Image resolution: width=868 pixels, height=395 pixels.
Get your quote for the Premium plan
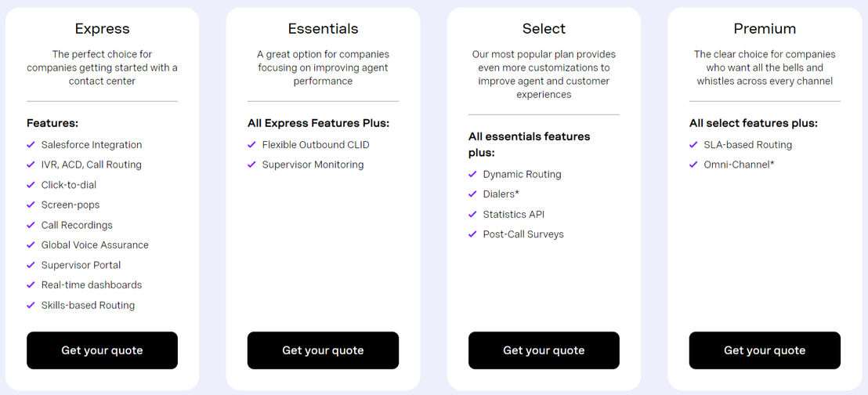pyautogui.click(x=765, y=350)
